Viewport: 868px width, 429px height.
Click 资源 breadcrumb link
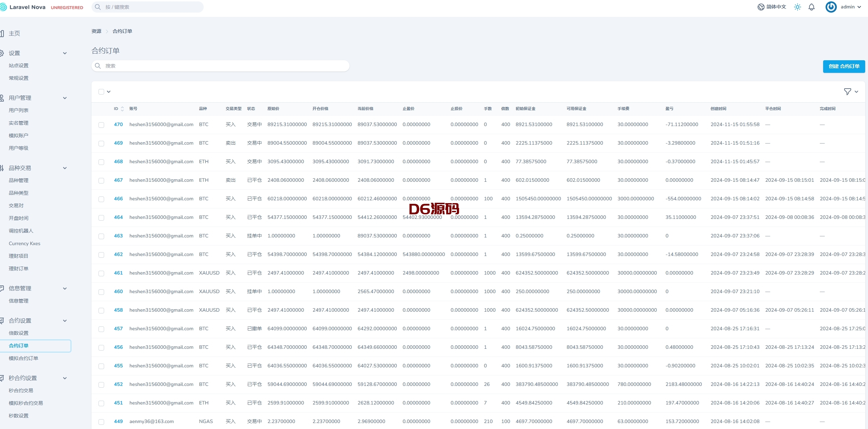click(x=96, y=32)
